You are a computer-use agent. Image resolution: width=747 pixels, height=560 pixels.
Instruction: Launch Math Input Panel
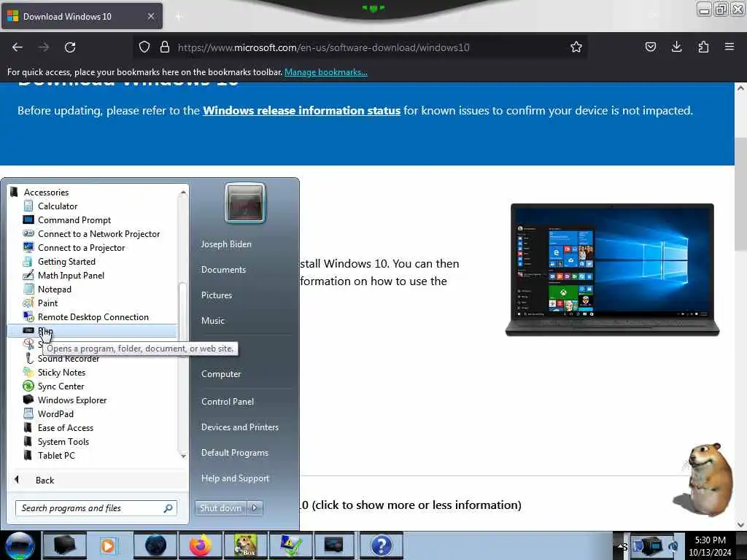click(x=71, y=275)
